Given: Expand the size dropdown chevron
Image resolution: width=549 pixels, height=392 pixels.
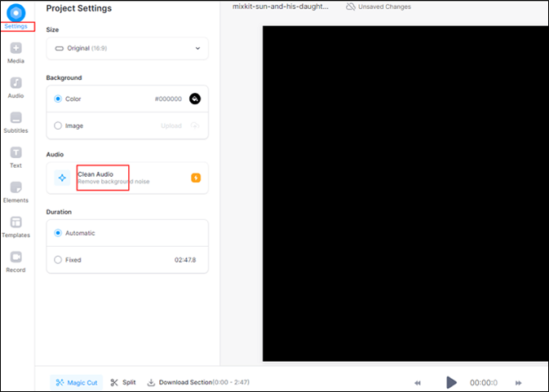Looking at the screenshot, I should pyautogui.click(x=198, y=48).
